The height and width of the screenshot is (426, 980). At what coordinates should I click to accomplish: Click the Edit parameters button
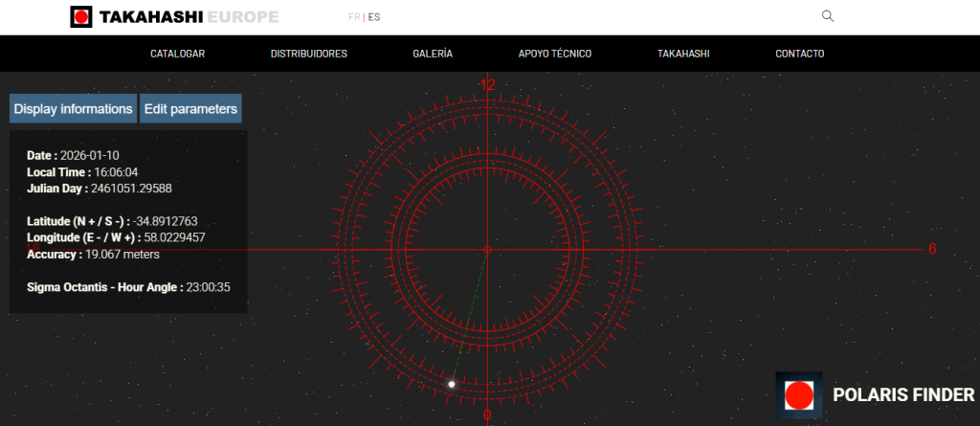[190, 109]
